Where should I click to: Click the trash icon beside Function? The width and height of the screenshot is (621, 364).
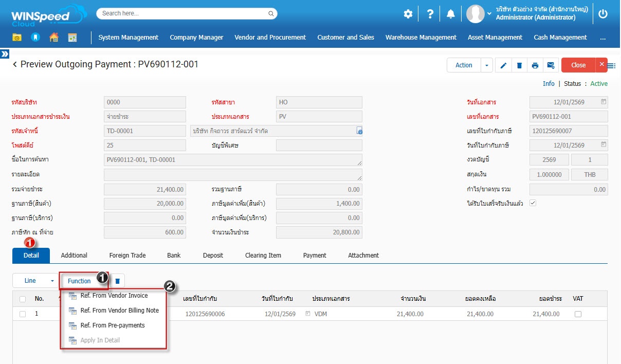click(118, 281)
